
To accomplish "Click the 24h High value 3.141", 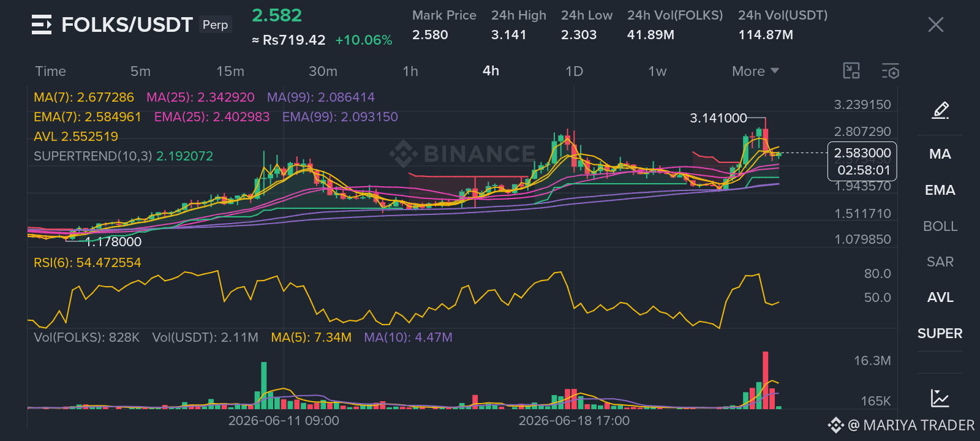I will click(x=508, y=35).
